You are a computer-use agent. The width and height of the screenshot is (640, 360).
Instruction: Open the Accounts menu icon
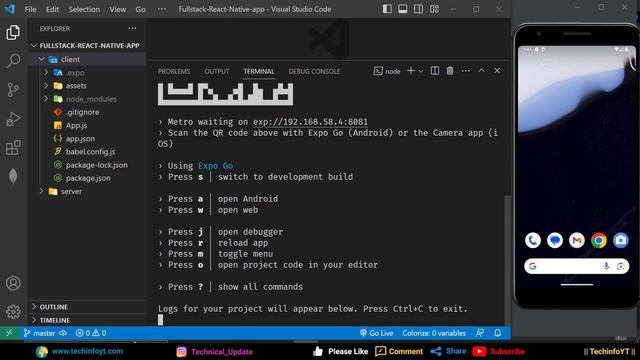[13, 283]
